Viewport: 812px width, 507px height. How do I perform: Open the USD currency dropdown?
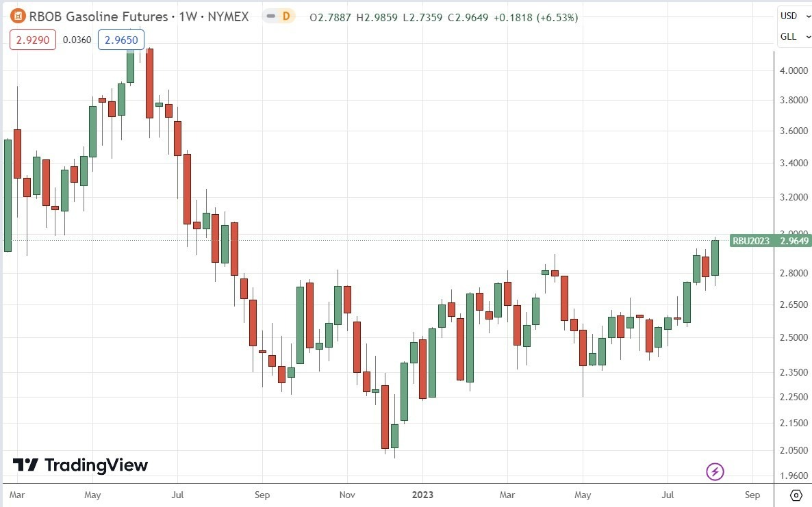(x=795, y=16)
